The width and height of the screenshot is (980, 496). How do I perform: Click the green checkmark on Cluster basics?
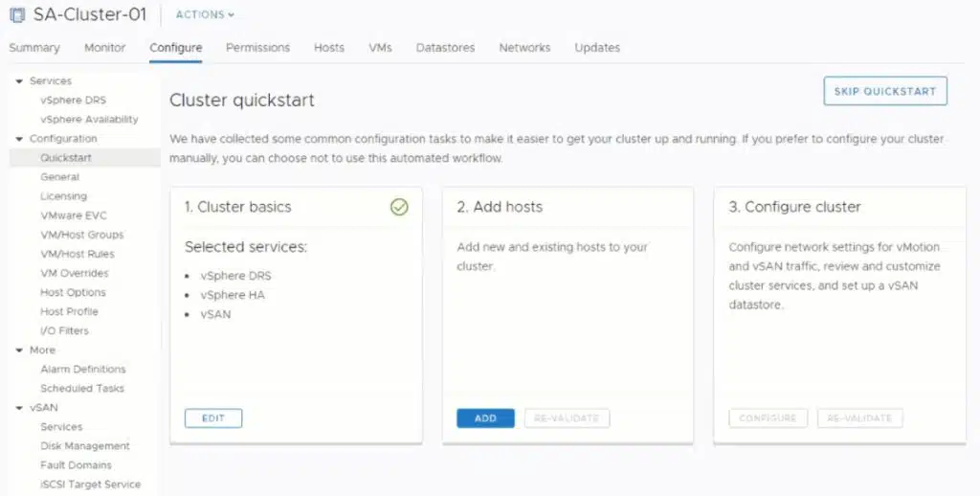pyautogui.click(x=399, y=207)
